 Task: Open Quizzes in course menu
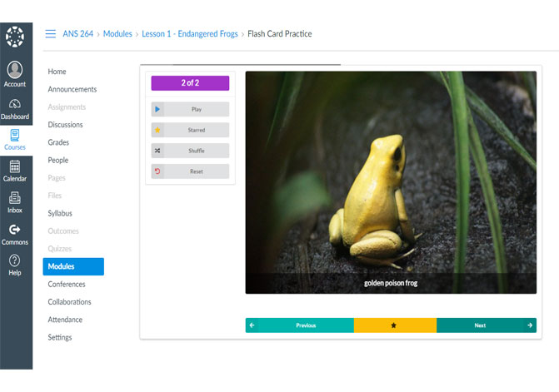tap(60, 249)
